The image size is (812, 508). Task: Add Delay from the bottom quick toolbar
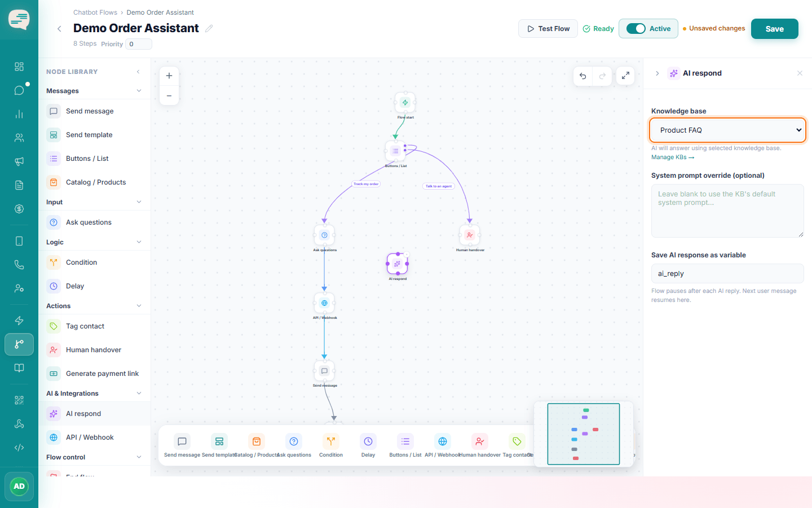tap(368, 445)
